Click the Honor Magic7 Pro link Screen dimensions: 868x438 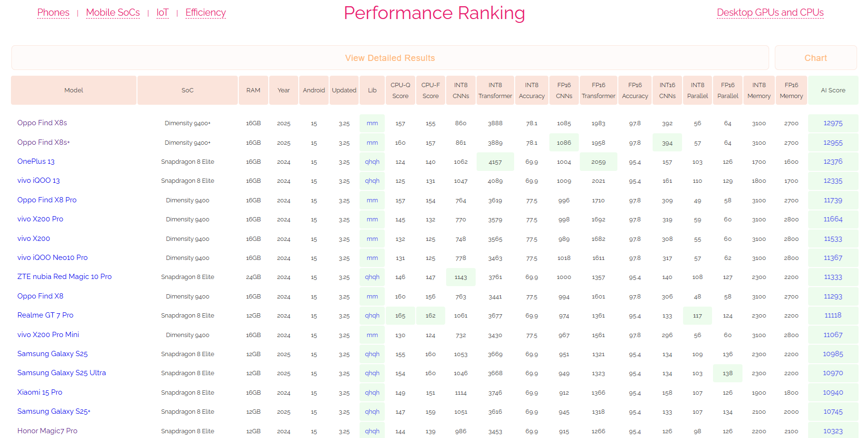click(x=48, y=431)
